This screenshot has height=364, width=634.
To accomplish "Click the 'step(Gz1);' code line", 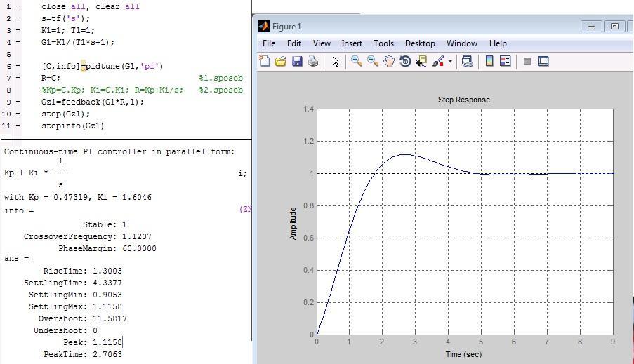I will point(65,114).
